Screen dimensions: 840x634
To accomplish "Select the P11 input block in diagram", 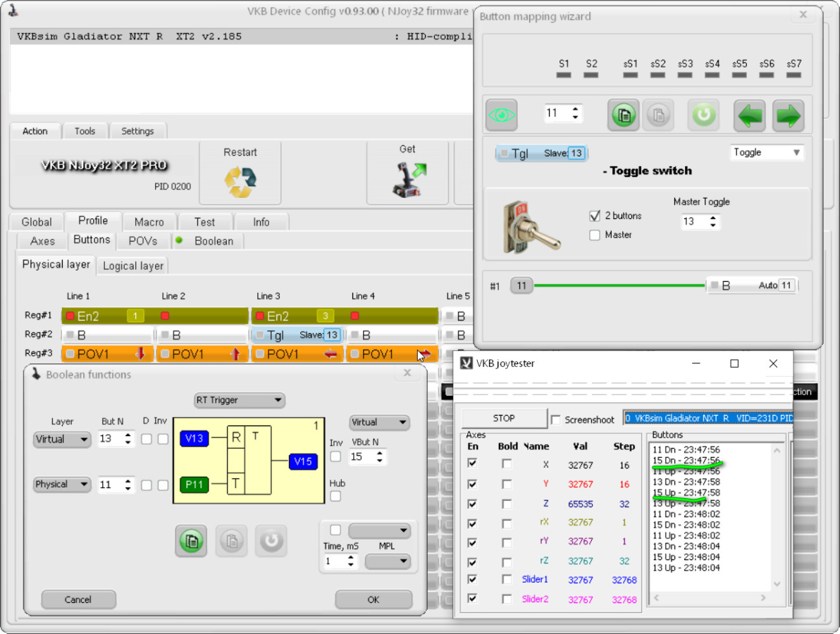I will click(194, 485).
